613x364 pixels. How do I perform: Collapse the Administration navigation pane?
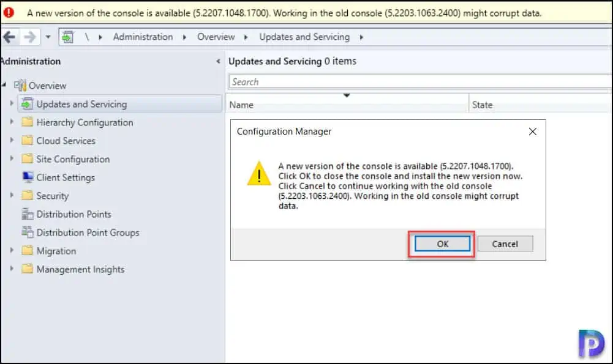[218, 61]
